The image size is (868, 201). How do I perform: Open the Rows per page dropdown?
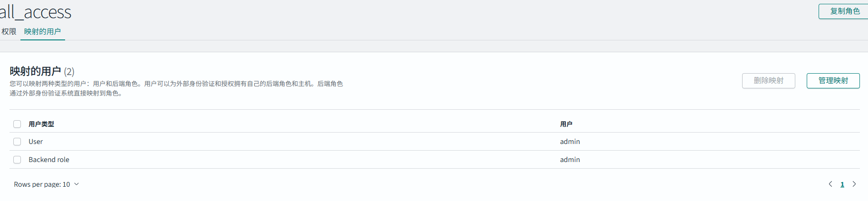point(46,184)
